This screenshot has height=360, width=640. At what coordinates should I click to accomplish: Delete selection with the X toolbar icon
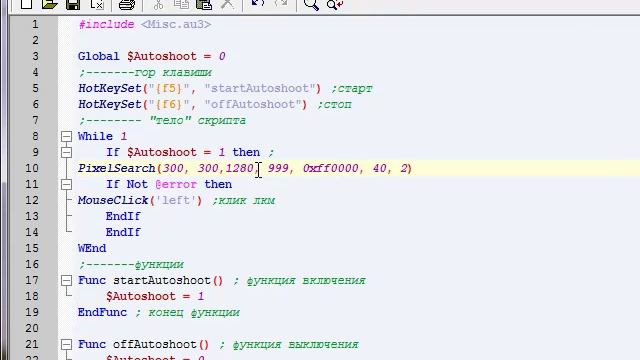[x=227, y=4]
